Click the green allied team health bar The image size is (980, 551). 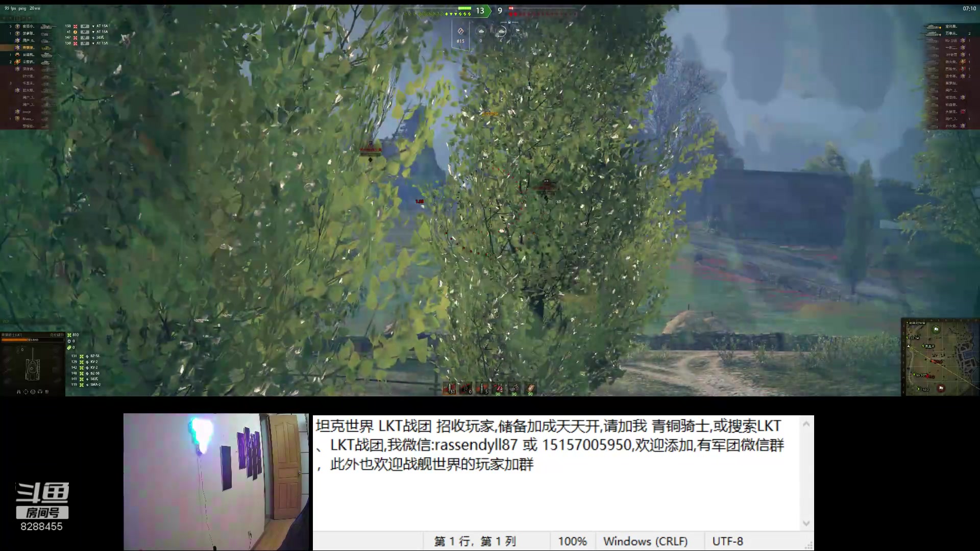(464, 8)
